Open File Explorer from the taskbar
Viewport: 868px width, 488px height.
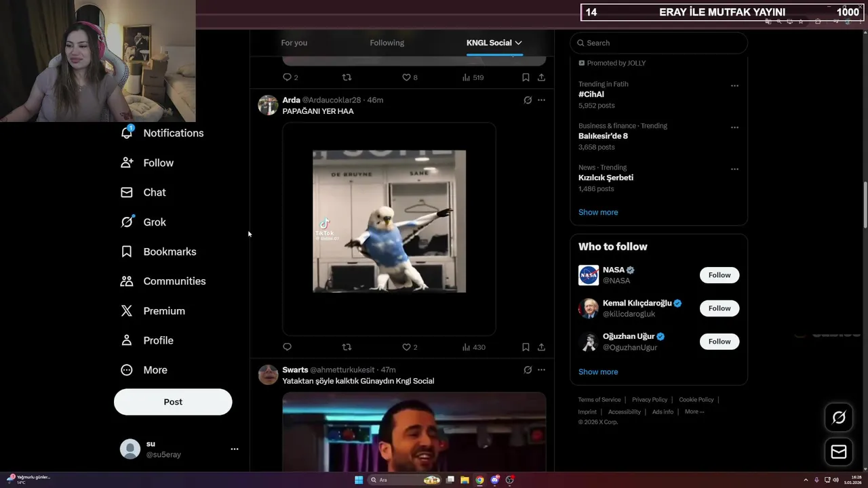(465, 480)
